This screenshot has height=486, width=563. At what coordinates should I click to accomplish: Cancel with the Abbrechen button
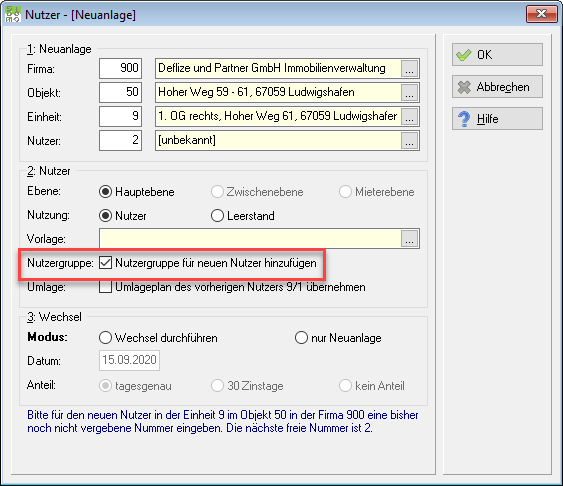tap(497, 87)
